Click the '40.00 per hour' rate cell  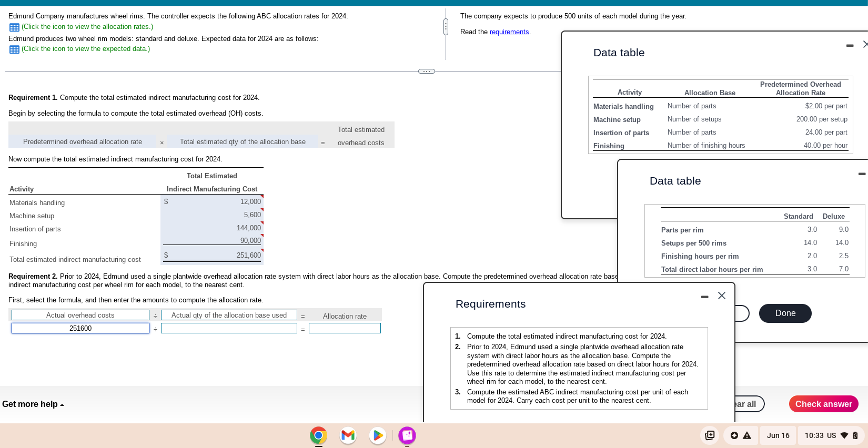point(825,146)
